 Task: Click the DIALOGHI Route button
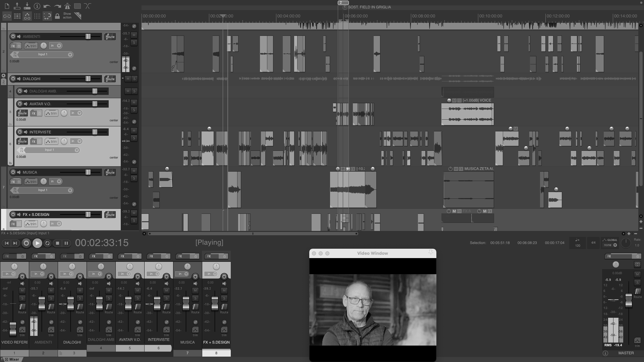[110, 79]
